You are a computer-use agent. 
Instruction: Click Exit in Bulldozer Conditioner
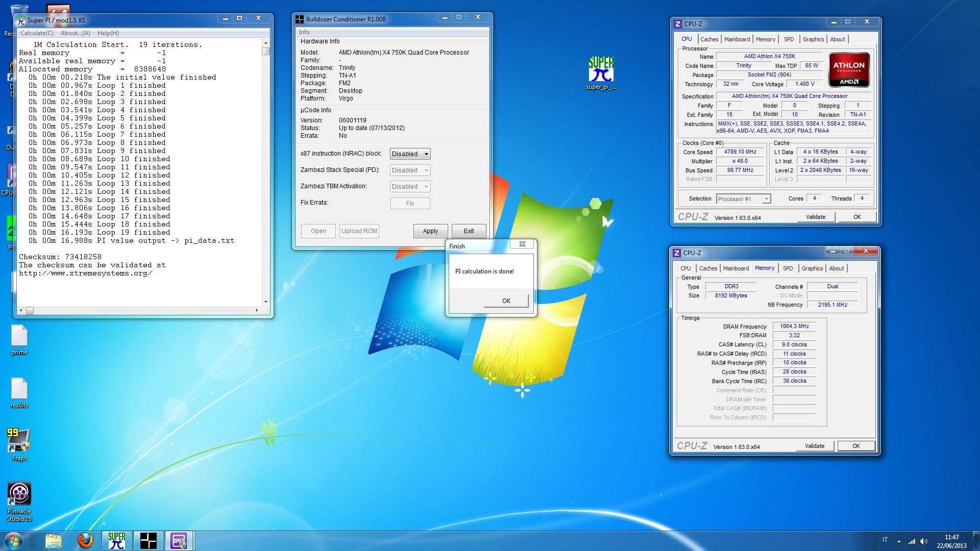[x=469, y=231]
